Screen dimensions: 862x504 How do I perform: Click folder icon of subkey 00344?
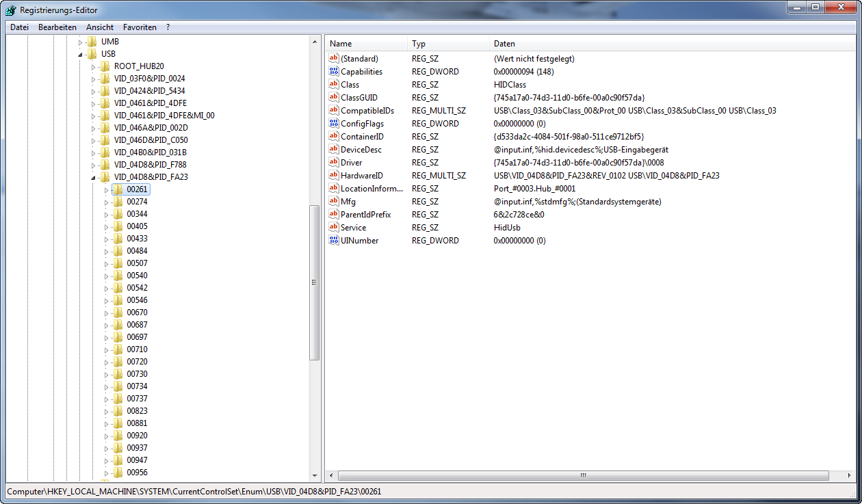pos(118,214)
